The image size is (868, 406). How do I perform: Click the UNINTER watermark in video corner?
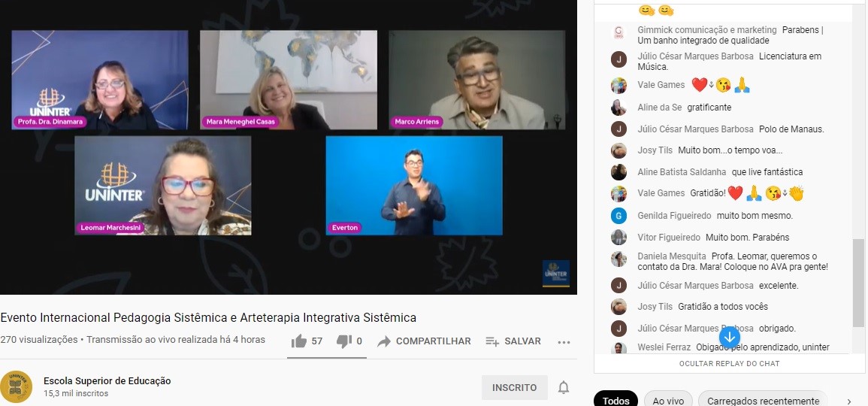pyautogui.click(x=555, y=274)
